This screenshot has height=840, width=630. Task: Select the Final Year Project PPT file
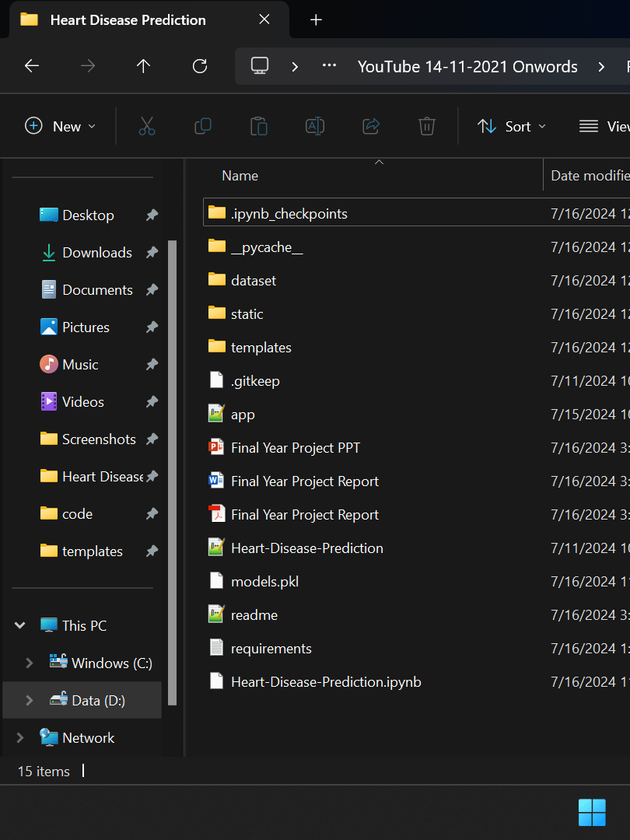pos(296,448)
